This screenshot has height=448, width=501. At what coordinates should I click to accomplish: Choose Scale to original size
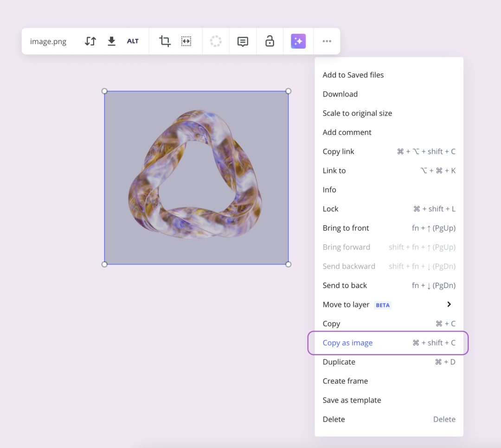389,113
